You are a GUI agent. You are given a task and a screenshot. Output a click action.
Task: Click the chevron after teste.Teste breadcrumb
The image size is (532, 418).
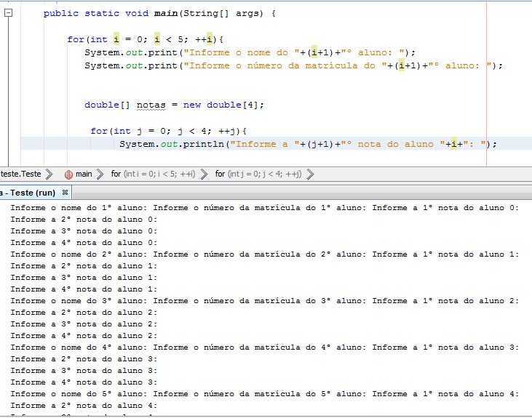coord(49,174)
